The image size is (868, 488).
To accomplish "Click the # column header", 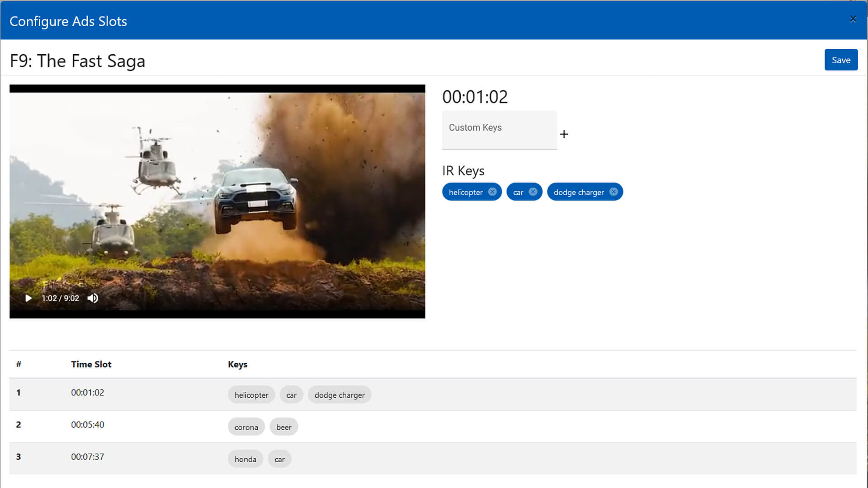I will click(19, 364).
